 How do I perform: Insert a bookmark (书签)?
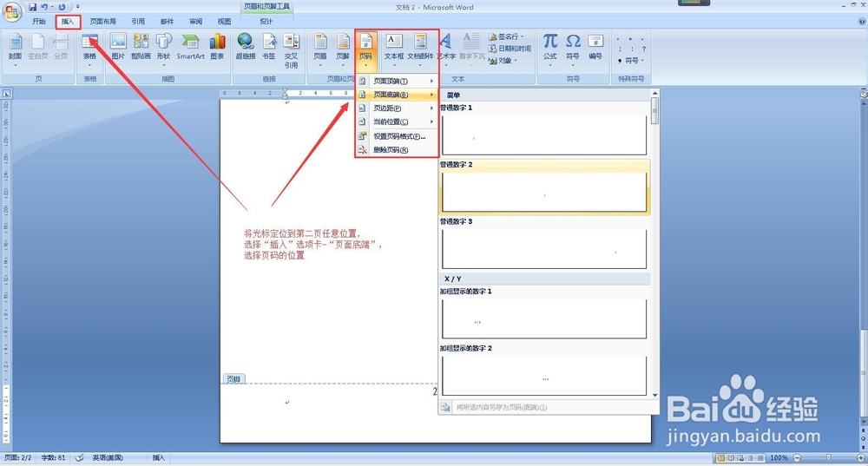click(x=269, y=47)
